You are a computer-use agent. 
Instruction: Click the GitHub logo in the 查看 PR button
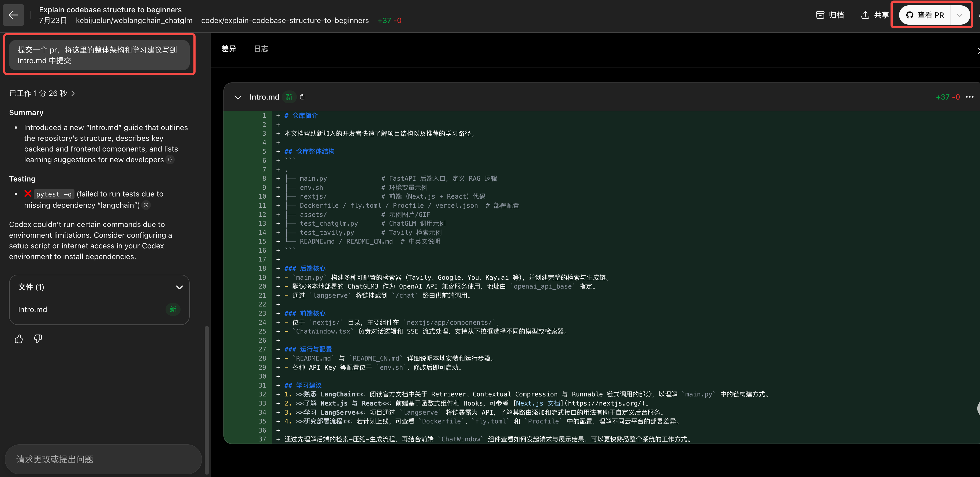click(x=910, y=15)
